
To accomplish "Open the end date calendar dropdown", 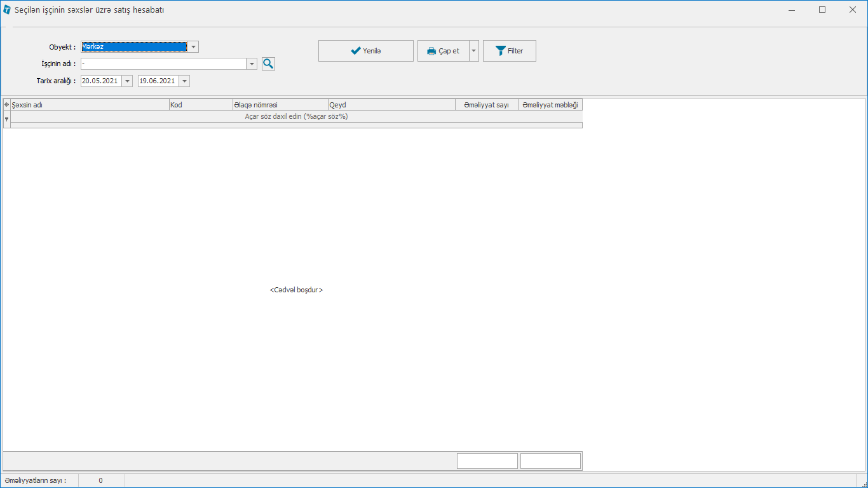I will (184, 81).
